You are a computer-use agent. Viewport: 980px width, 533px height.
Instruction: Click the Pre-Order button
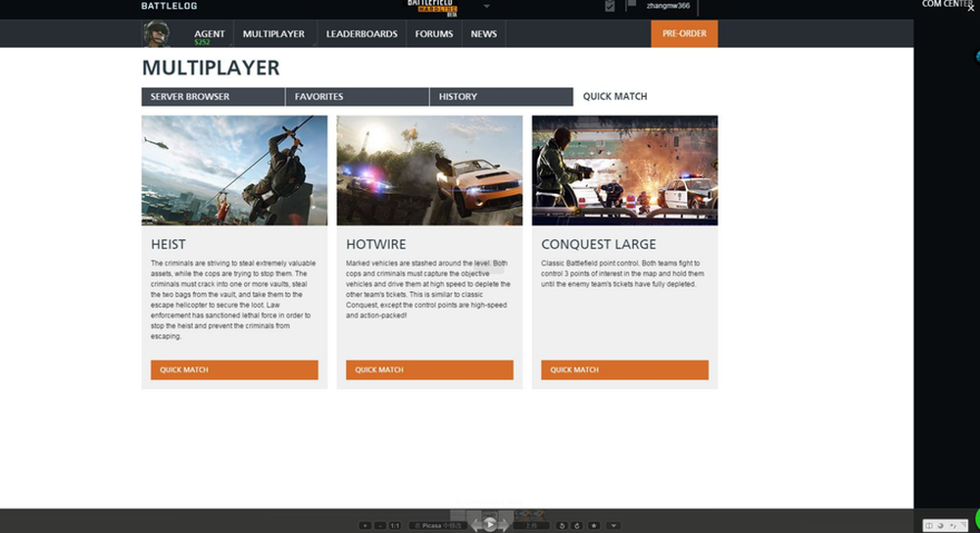click(684, 33)
